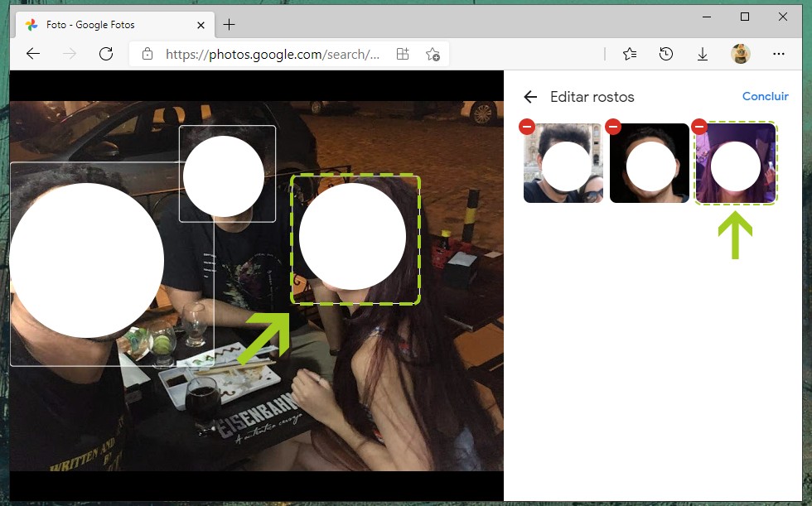Click the browser back arrow
The width and height of the screenshot is (812, 506).
point(33,54)
